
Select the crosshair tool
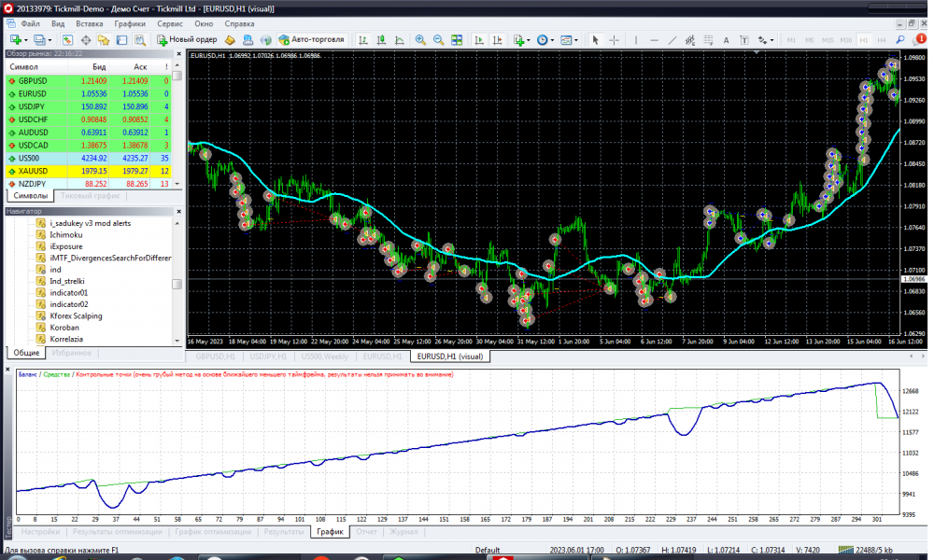(x=614, y=40)
